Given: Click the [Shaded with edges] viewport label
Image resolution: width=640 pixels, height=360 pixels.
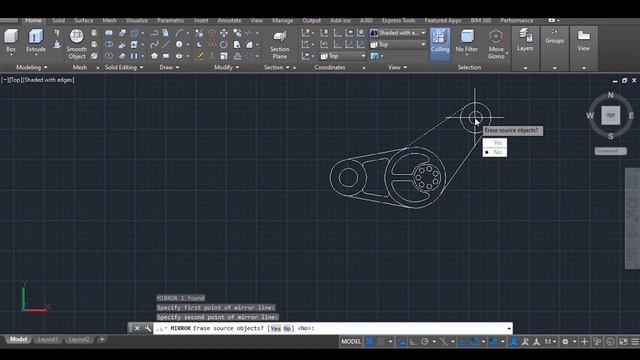Looking at the screenshot, I should point(49,80).
